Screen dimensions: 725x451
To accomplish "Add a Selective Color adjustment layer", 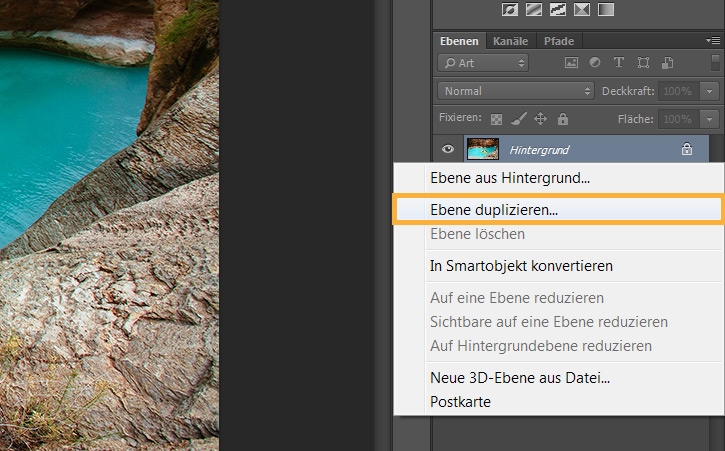I will [x=582, y=9].
